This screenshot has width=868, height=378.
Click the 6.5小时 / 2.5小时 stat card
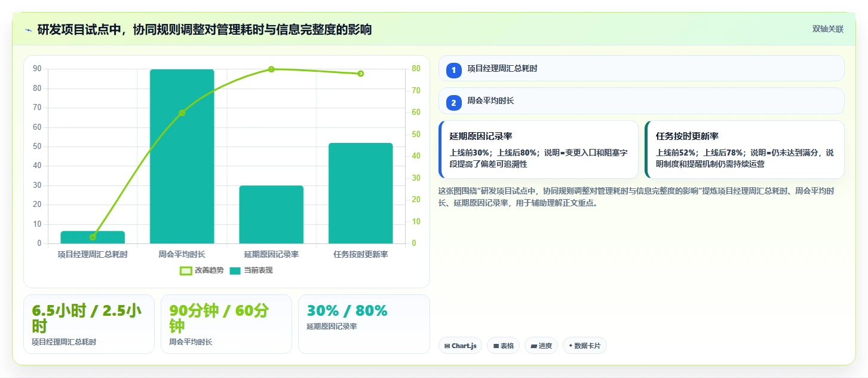(x=89, y=324)
